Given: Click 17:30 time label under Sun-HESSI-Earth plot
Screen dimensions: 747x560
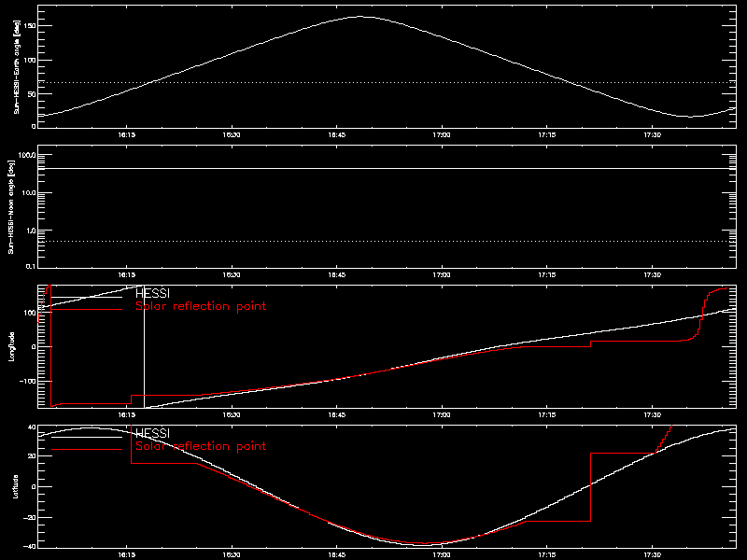Looking at the screenshot, I should click(652, 135).
